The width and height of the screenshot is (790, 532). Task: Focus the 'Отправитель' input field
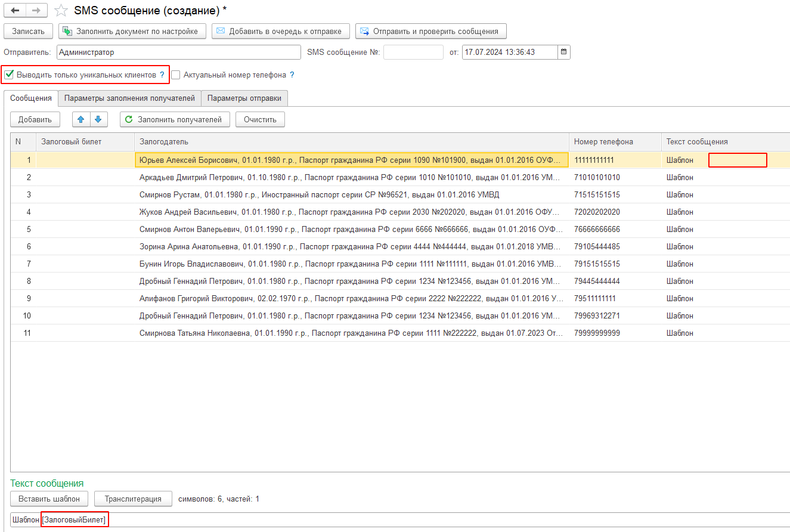coord(179,52)
